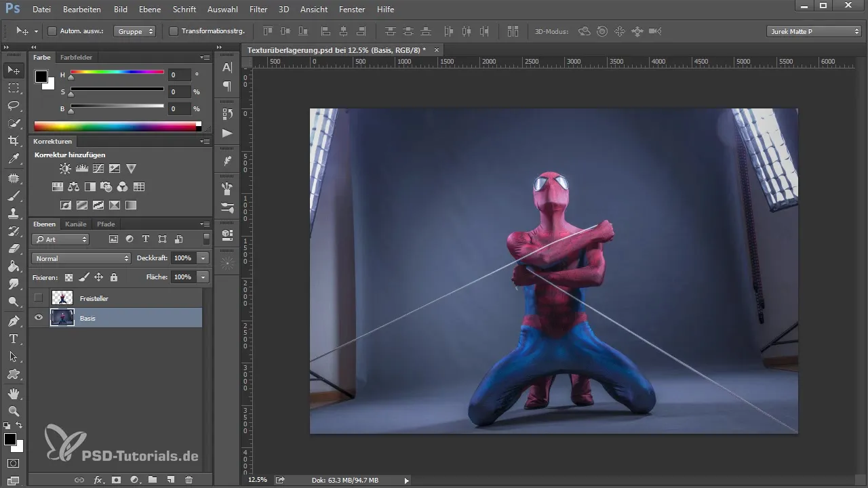
Task: Open the Jurek Matte P workspace dropdown
Action: [814, 31]
